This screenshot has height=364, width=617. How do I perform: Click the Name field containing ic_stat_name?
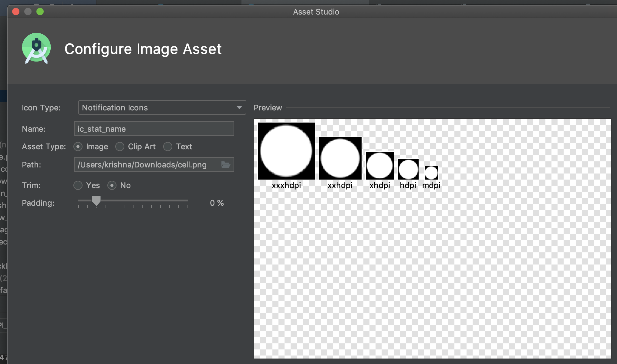[x=154, y=129]
